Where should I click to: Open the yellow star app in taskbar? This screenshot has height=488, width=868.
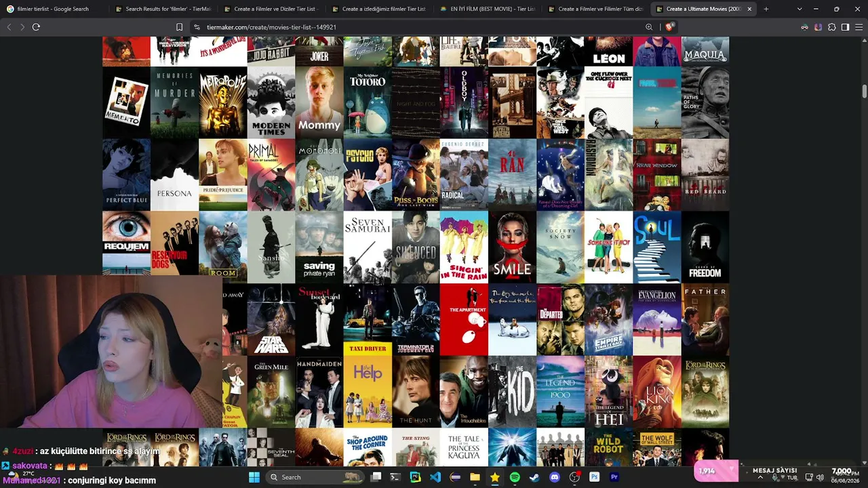[x=495, y=477]
